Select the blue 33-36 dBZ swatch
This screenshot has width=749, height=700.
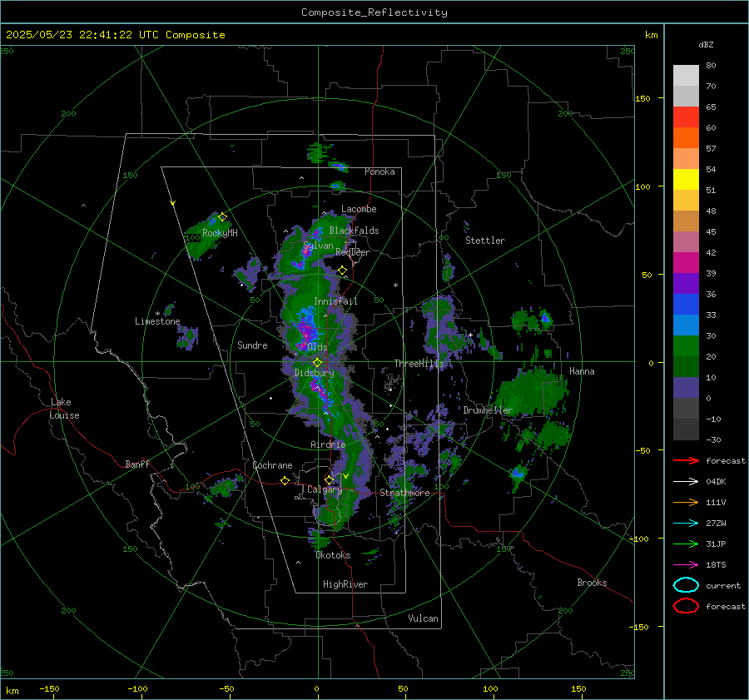[686, 305]
